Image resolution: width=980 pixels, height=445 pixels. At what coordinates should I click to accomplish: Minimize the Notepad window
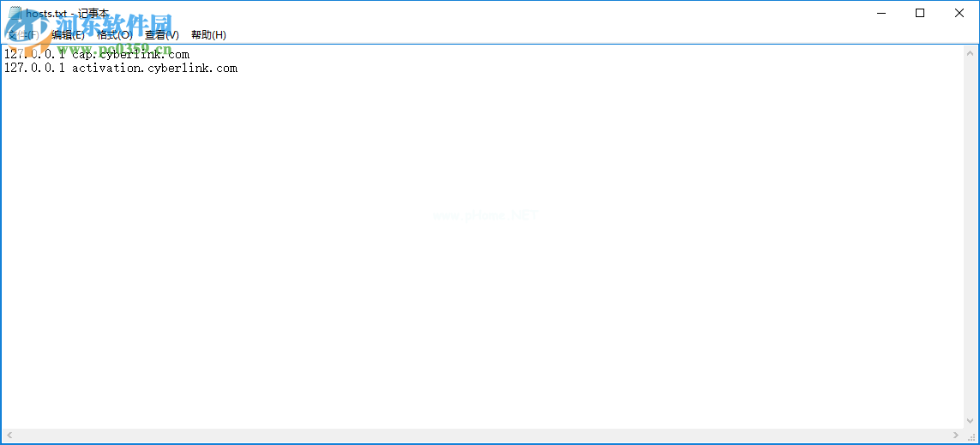coord(881,13)
